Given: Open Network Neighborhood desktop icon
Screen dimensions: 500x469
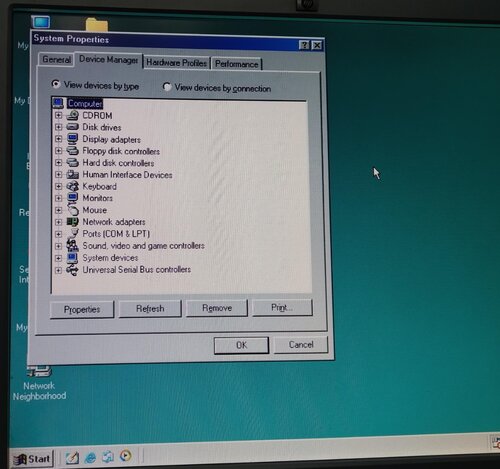Looking at the screenshot, I should 39,383.
